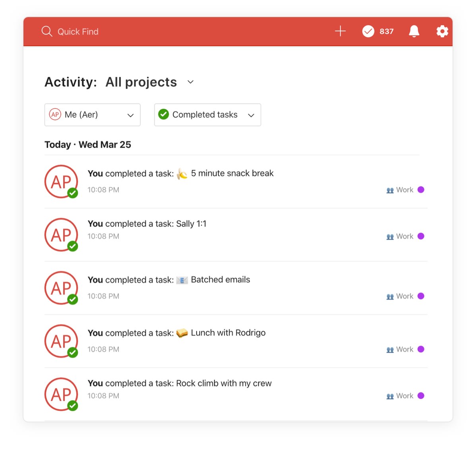
Task: Open settings with the gear icon
Action: (442, 31)
